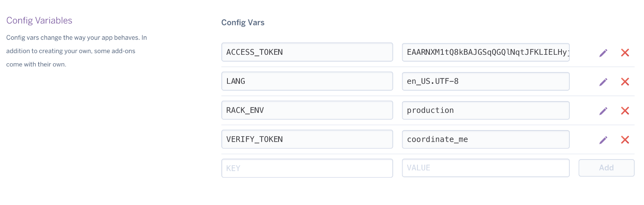Edit the VERIFY_TOKEN config var
The width and height of the screenshot is (644, 205).
tap(603, 140)
